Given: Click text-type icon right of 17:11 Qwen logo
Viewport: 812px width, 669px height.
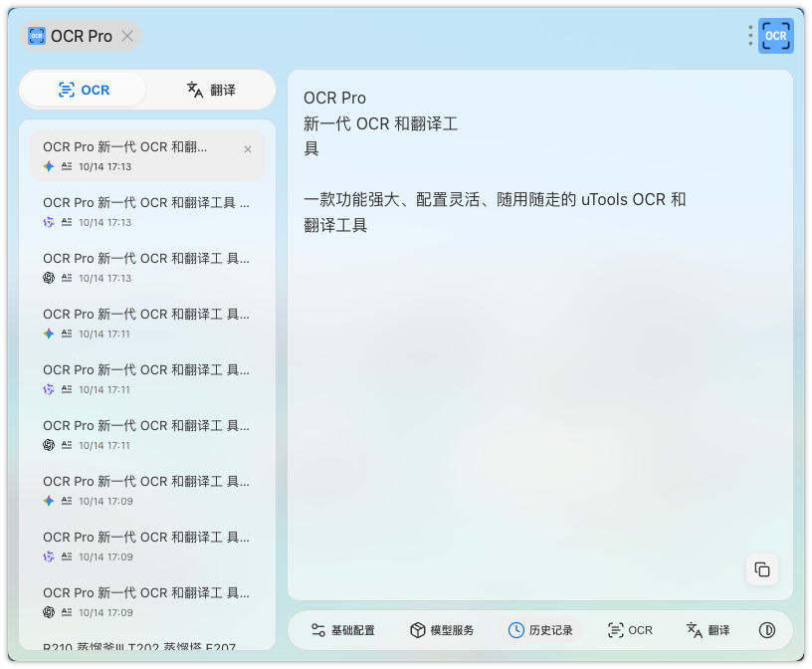Looking at the screenshot, I should (67, 389).
